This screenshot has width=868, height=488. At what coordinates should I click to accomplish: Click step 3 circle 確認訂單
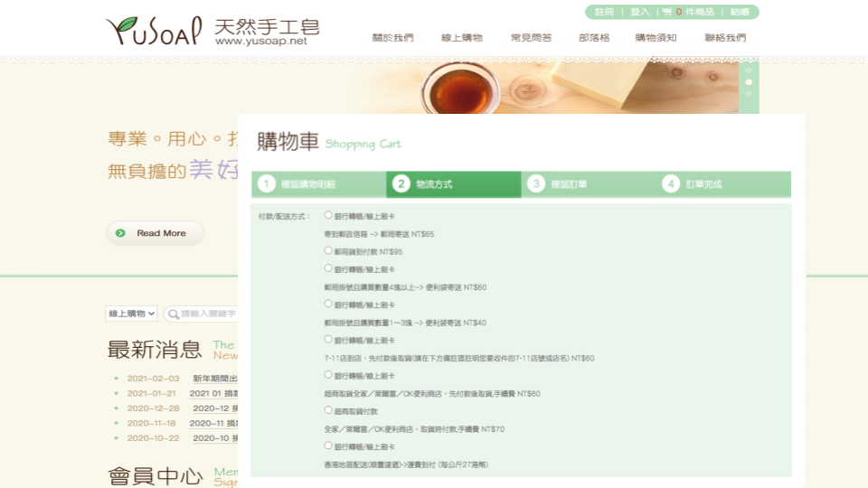point(536,184)
